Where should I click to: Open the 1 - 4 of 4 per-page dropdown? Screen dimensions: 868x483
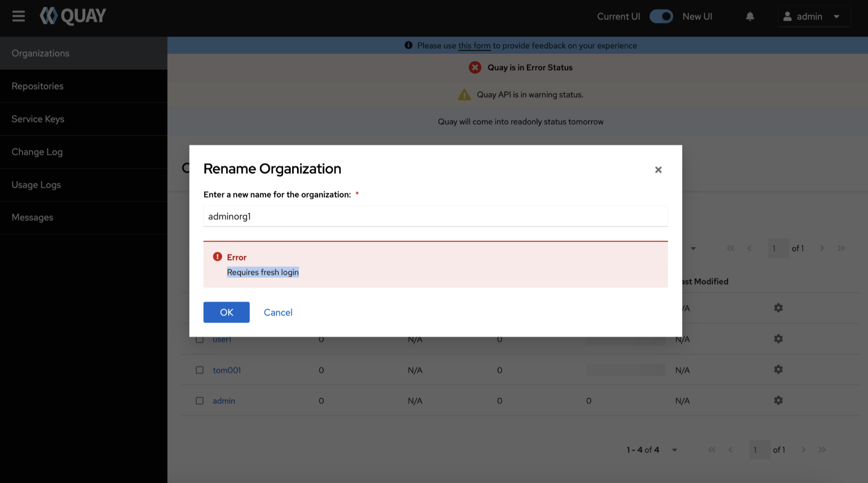point(674,450)
